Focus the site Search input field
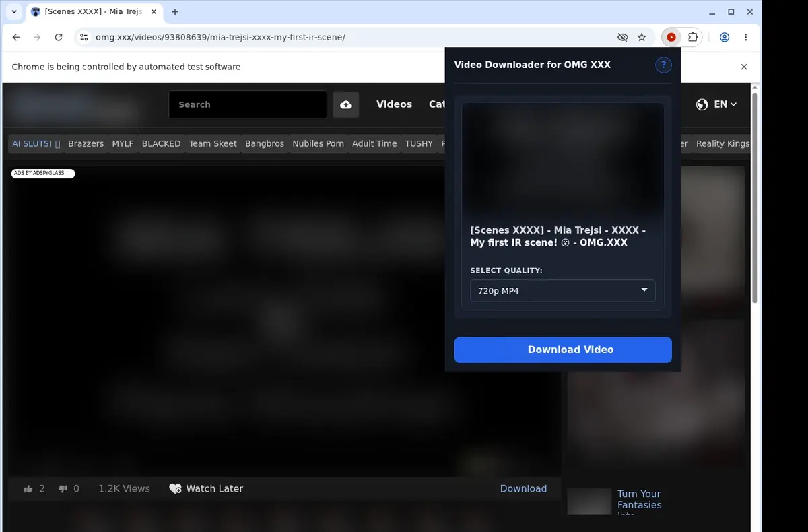This screenshot has height=532, width=808. pos(248,104)
